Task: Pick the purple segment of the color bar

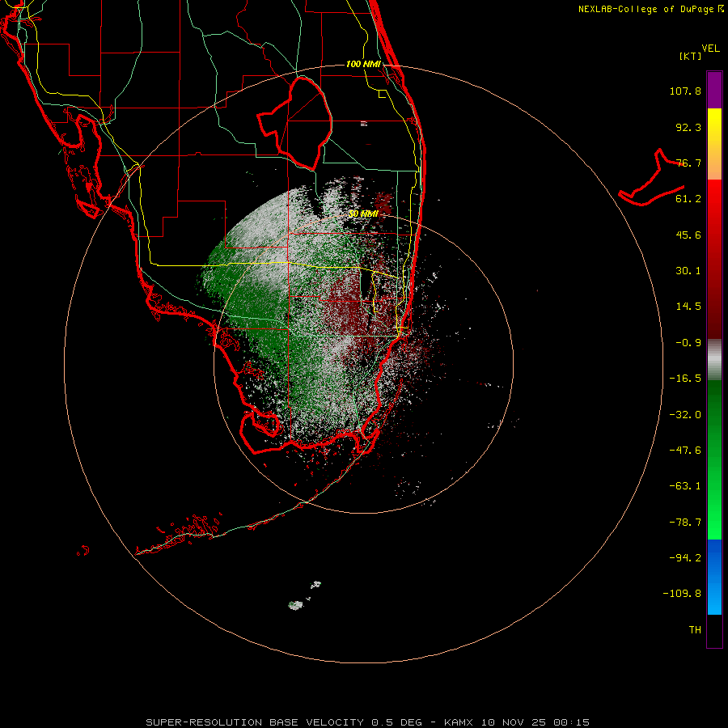Action: coord(714,90)
